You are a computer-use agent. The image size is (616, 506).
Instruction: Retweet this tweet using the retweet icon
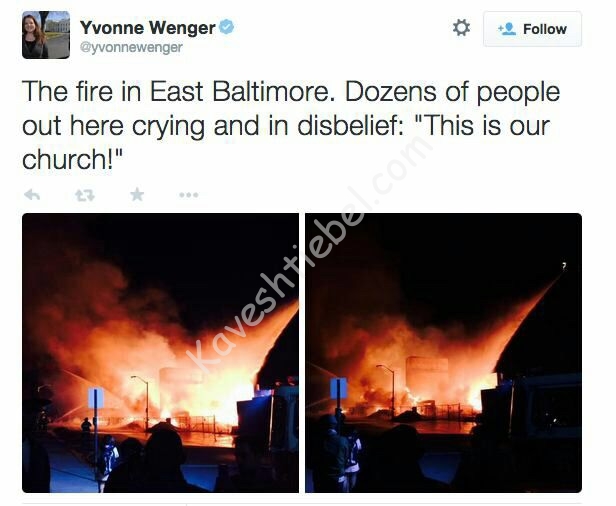pos(85,195)
